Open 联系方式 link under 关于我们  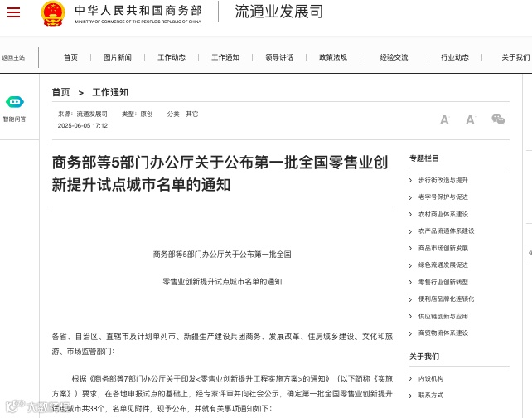[x=431, y=396]
